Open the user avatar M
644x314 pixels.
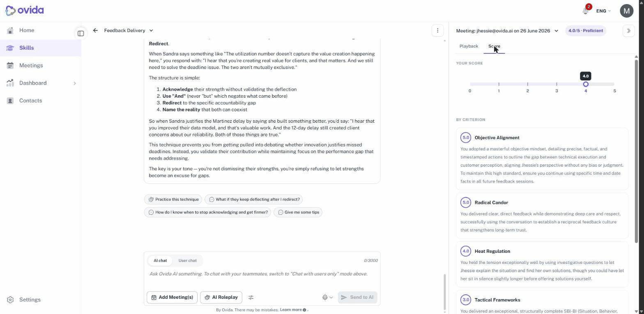coord(626,11)
